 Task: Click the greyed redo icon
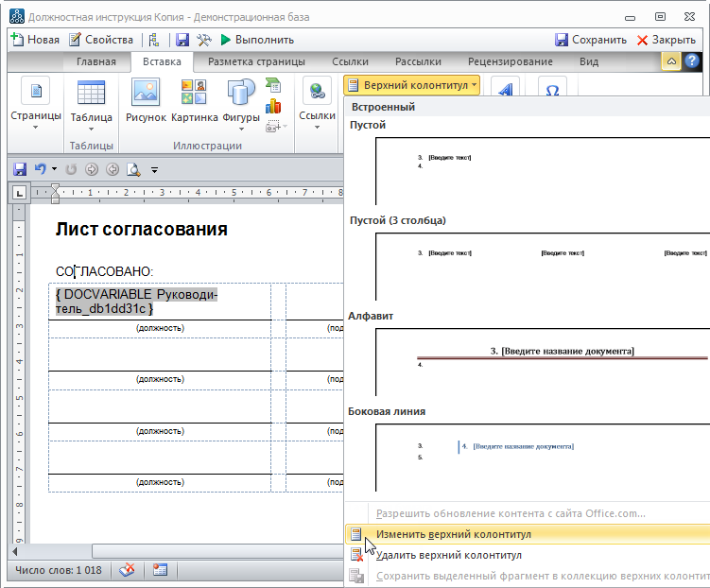point(71,170)
